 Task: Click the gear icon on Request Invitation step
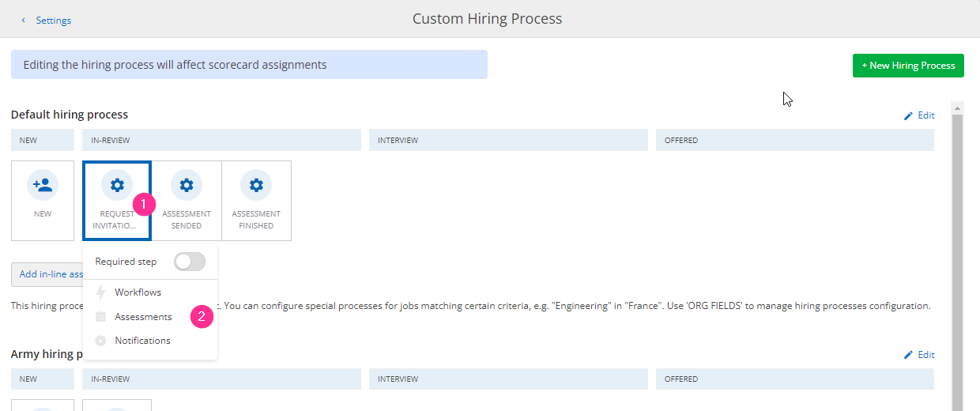117,186
